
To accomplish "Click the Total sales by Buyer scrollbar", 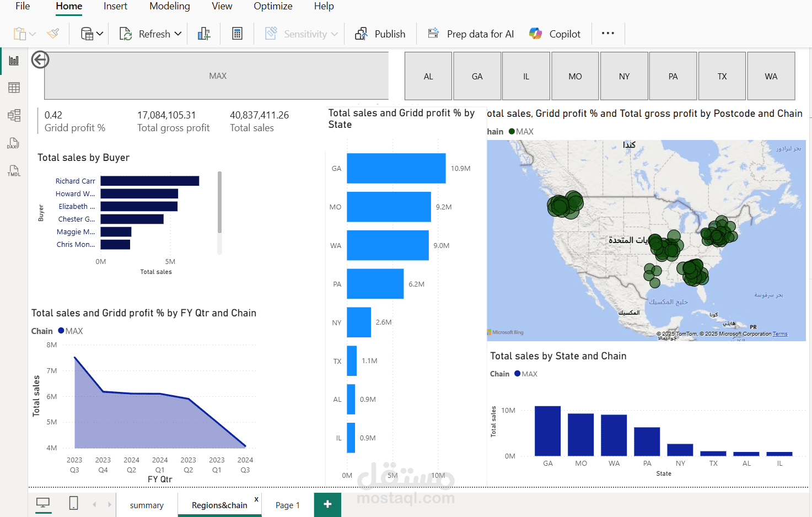I will [219, 202].
